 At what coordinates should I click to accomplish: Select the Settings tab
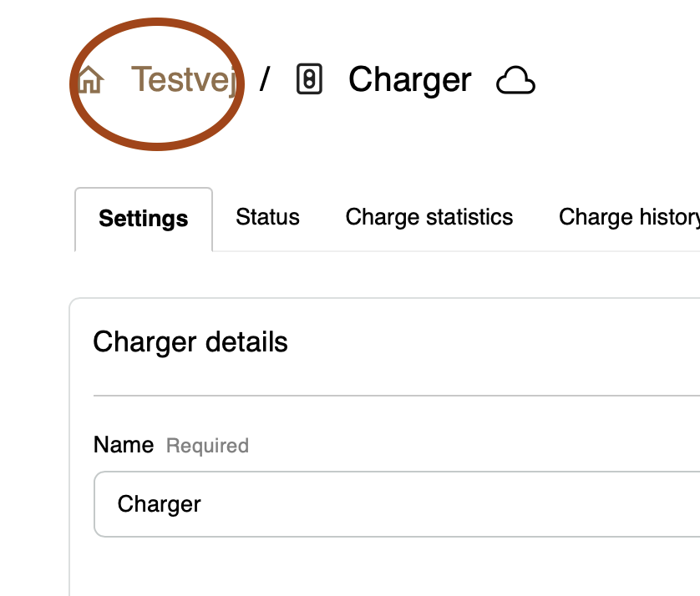point(144,219)
